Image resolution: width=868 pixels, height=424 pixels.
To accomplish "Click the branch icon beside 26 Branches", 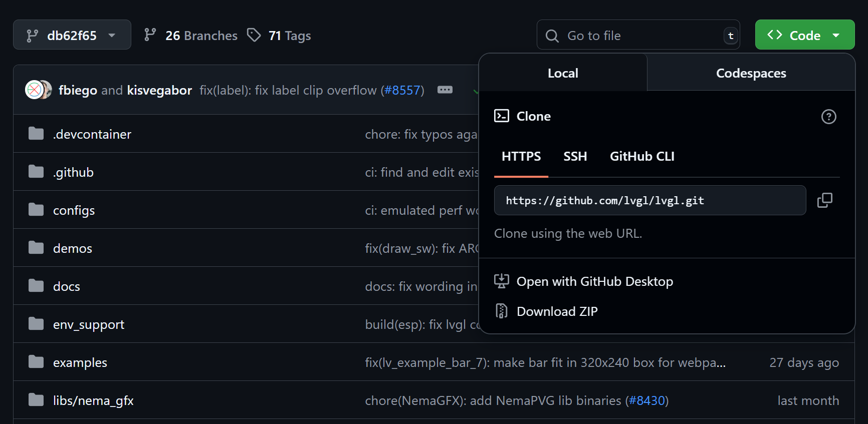I will click(150, 35).
